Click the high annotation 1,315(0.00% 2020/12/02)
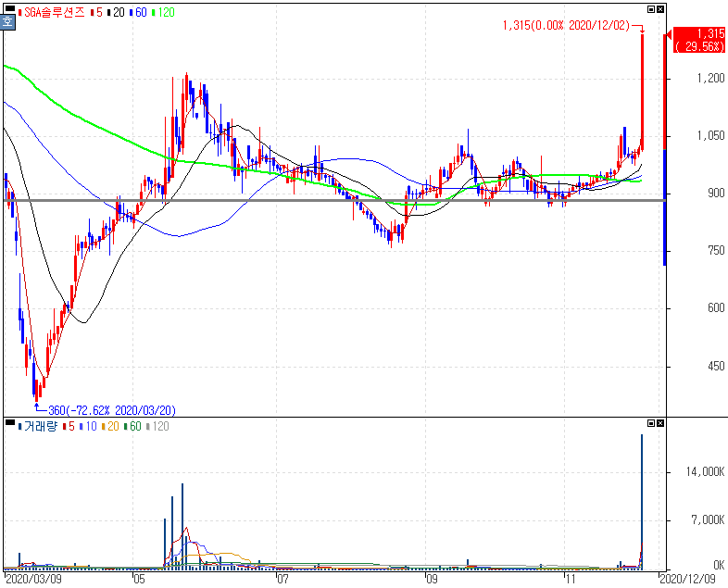 click(x=567, y=25)
